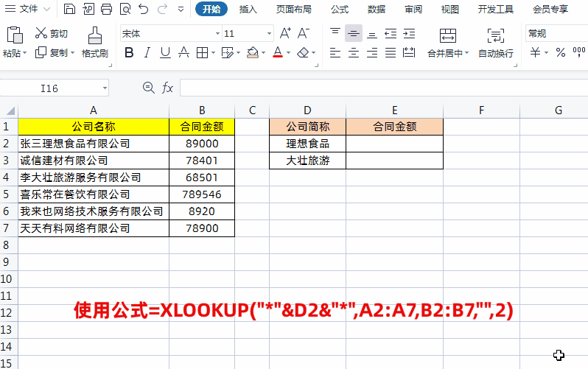Align text right horizontally
Viewport: 588px width, 369px height.
[x=372, y=53]
